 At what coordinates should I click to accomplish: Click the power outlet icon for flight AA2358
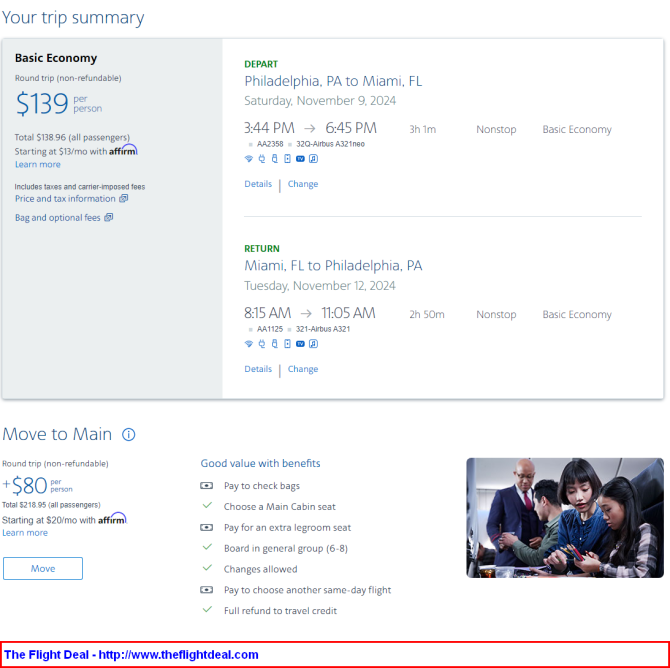click(262, 159)
